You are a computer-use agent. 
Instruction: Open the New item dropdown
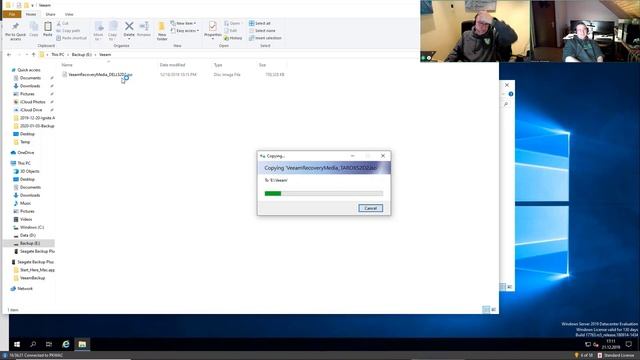coord(183,23)
